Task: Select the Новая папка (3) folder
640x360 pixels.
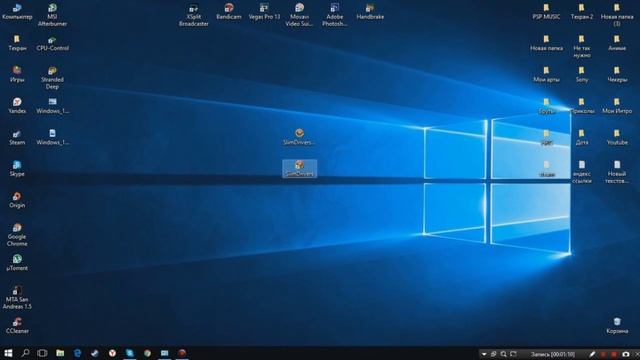Action: 617,15
